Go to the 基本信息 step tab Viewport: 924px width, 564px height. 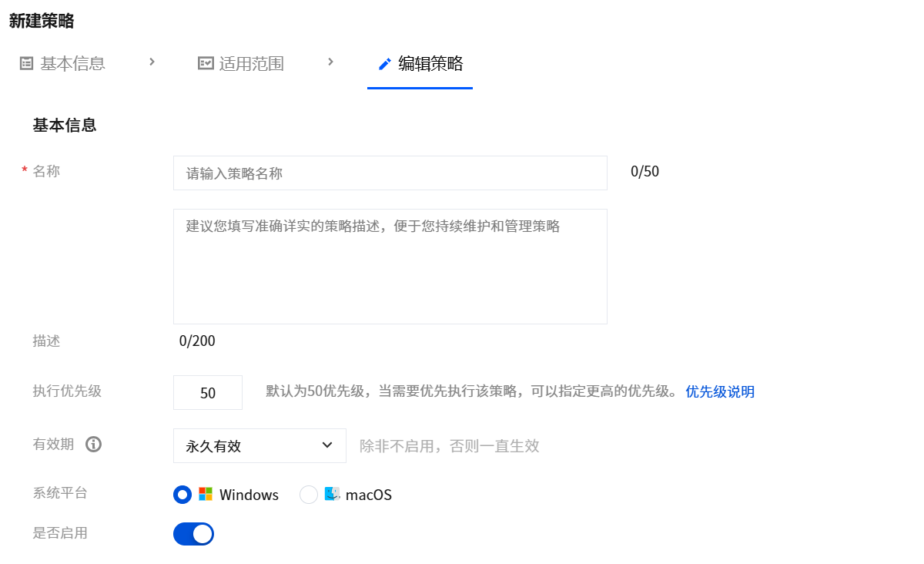pos(63,63)
